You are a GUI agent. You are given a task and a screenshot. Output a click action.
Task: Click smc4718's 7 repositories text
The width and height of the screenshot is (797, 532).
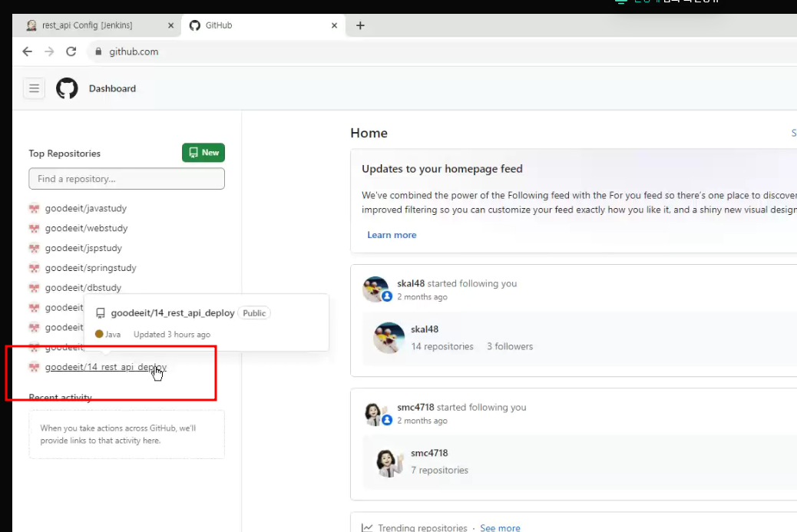point(440,471)
